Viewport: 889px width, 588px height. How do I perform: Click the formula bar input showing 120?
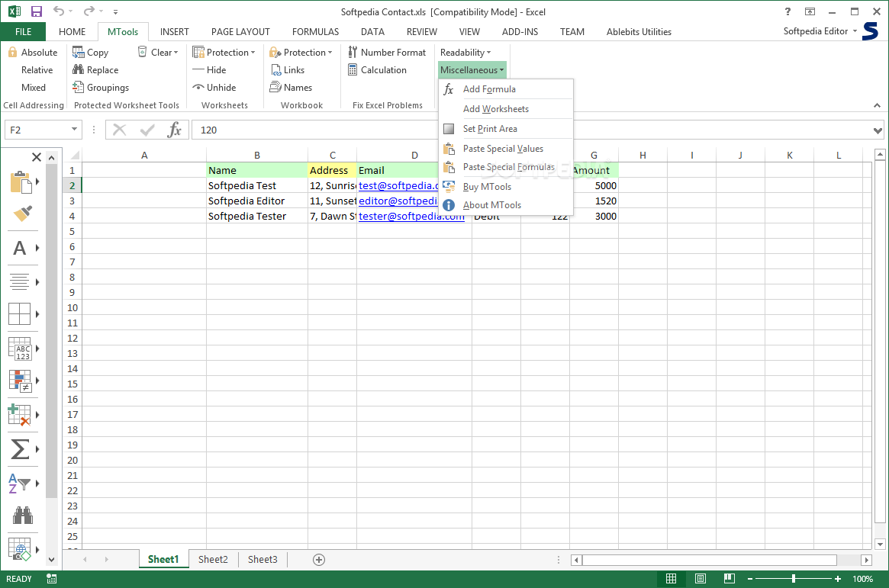click(x=532, y=130)
